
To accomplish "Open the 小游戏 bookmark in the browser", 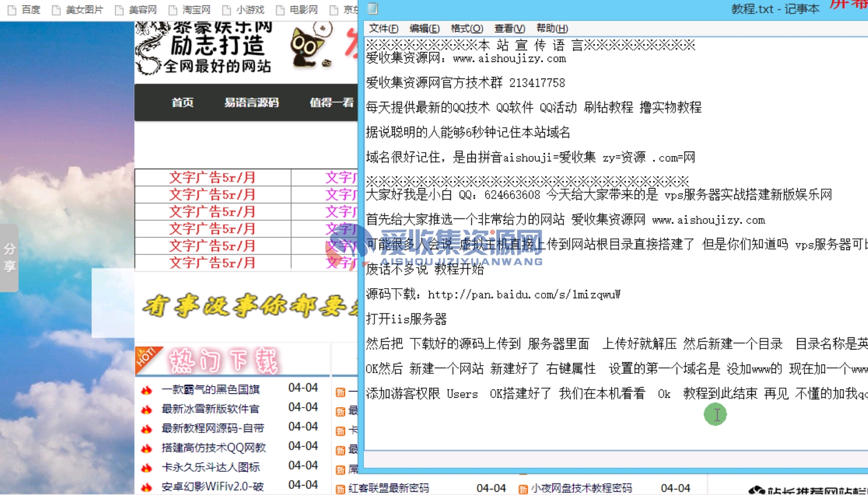I will 250,10.
